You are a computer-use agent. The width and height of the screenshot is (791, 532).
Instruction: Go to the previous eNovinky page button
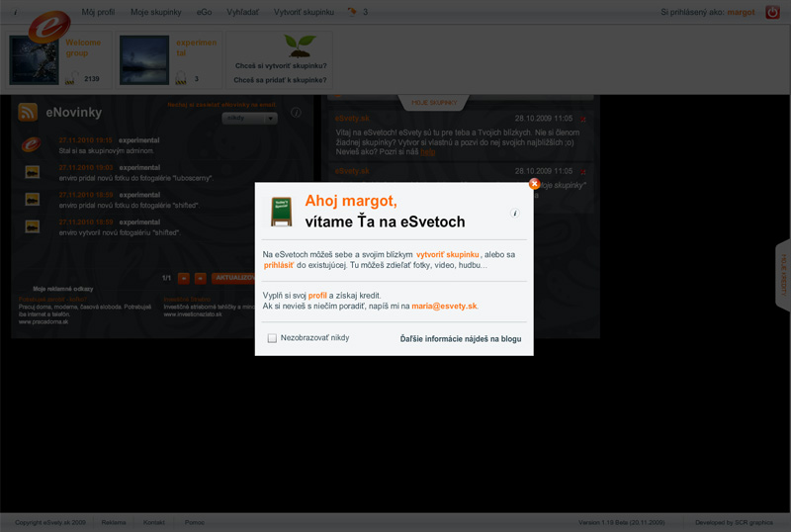pyautogui.click(x=184, y=278)
